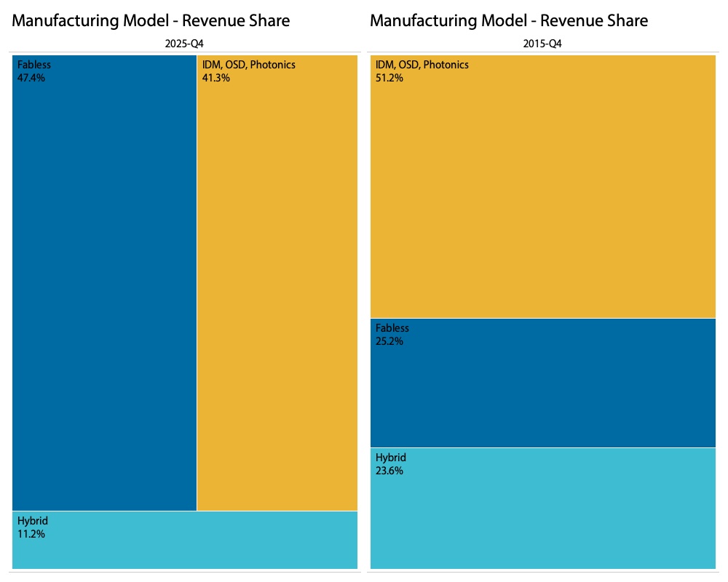Viewport: 728px width, 582px height.
Task: Click "IDM, OSD, Photonics" label in 2025-Q4
Action: 249,65
